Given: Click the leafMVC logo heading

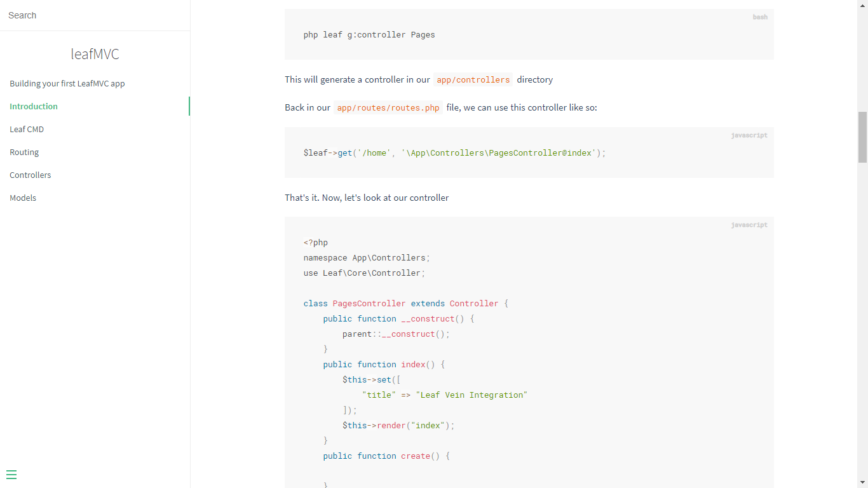Looking at the screenshot, I should pyautogui.click(x=95, y=54).
